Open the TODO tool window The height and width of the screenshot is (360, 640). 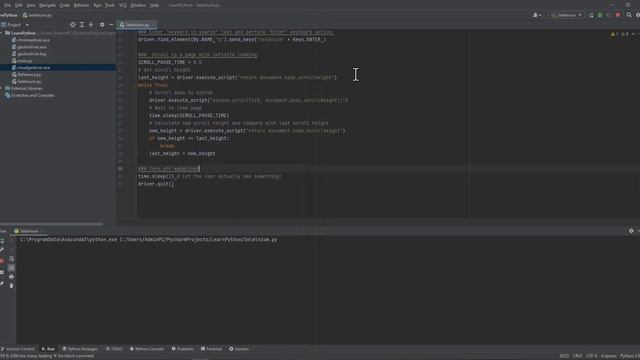[x=114, y=349]
